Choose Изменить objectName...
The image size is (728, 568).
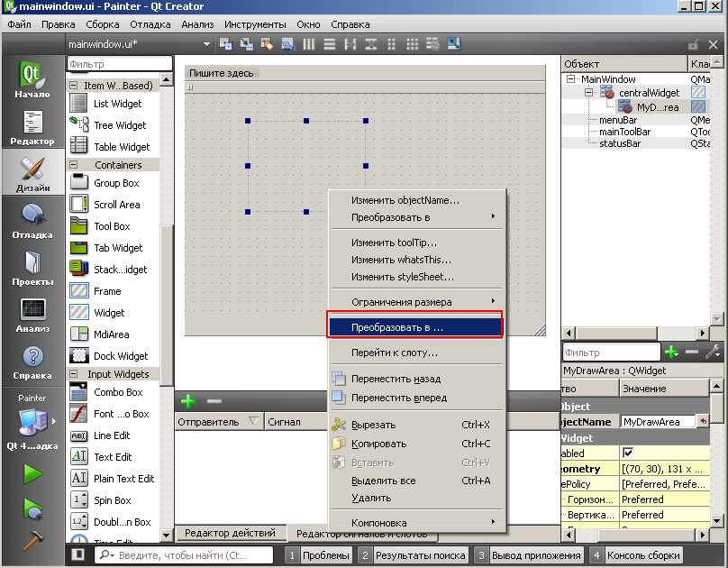pos(416,200)
